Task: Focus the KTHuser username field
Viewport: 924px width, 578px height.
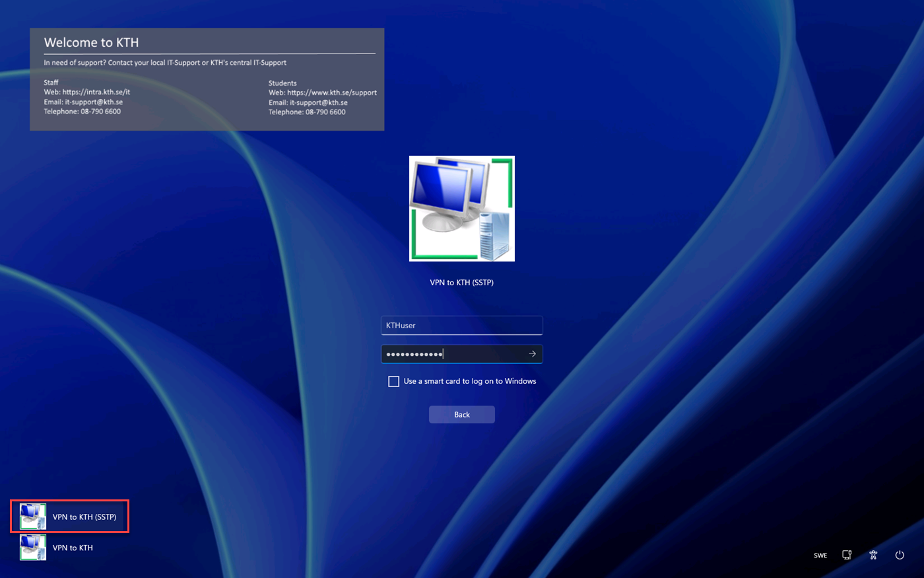Action: [462, 325]
